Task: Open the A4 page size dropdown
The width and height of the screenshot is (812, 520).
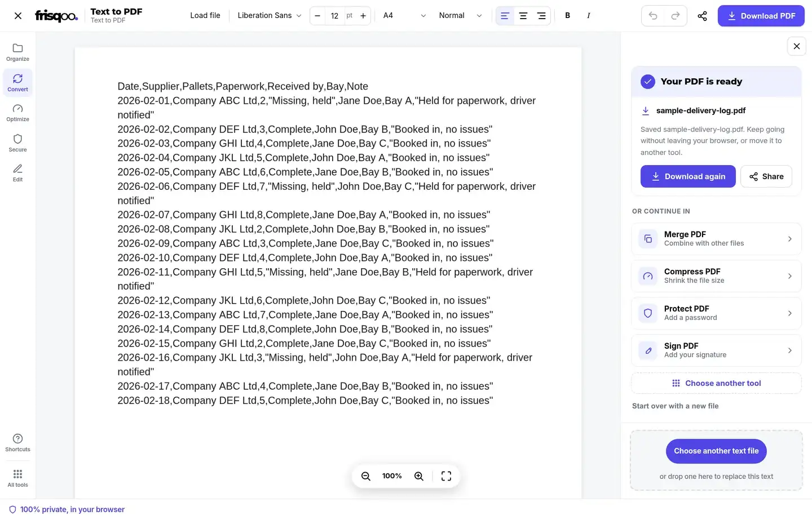Action: [404, 16]
